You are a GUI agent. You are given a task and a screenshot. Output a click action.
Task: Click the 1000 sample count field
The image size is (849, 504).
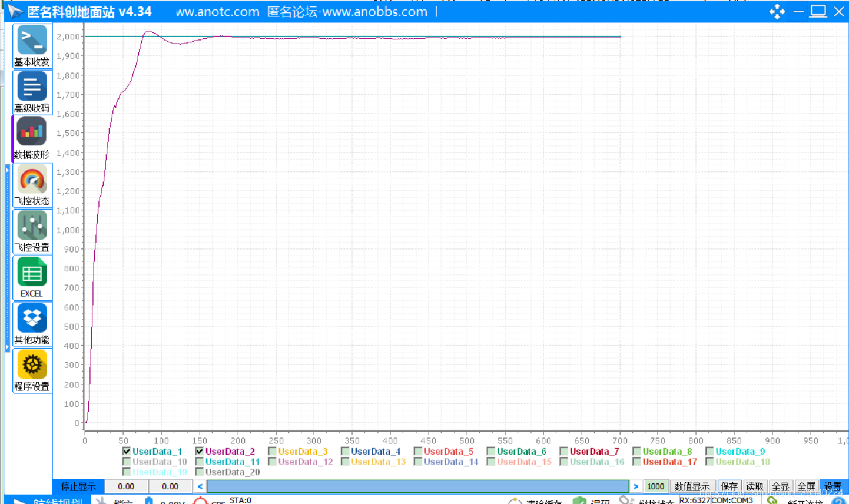pos(655,486)
